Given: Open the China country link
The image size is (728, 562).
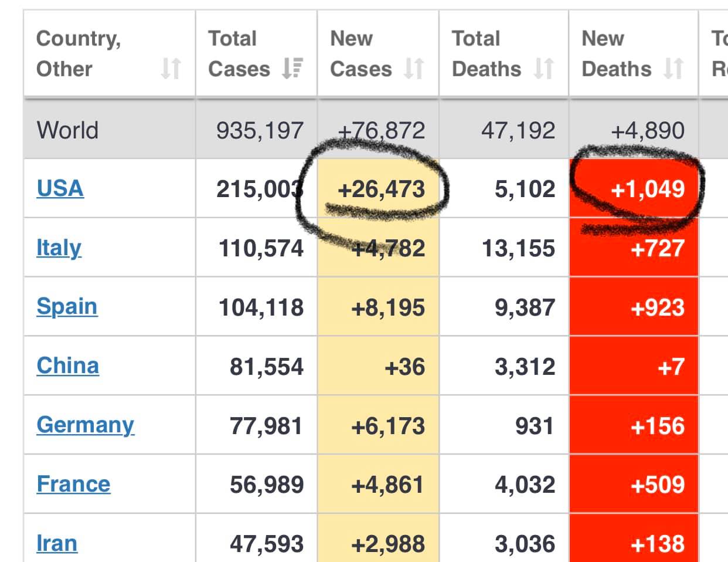Looking at the screenshot, I should pos(67,365).
